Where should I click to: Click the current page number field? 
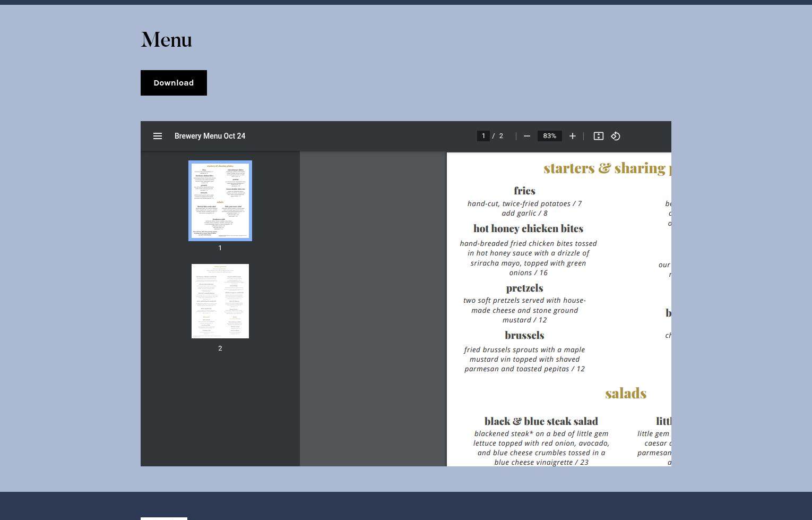(483, 136)
